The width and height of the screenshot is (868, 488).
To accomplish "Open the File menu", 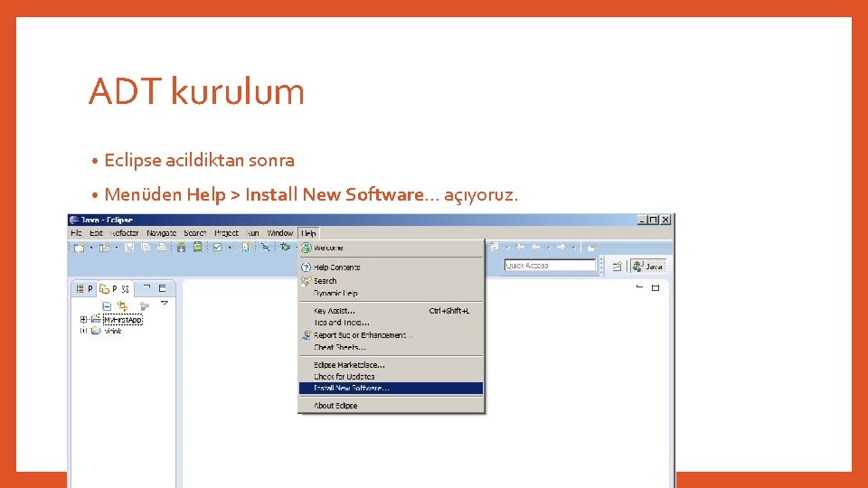I will pyautogui.click(x=76, y=233).
